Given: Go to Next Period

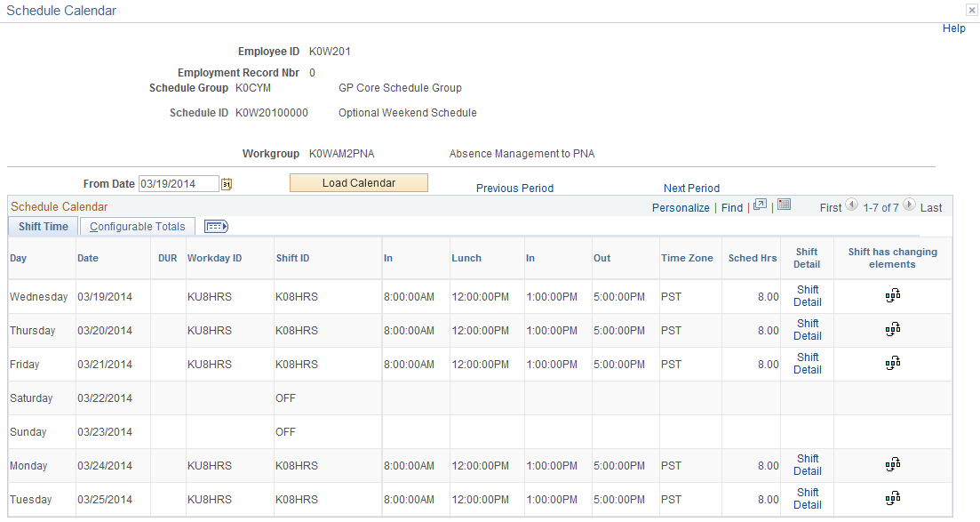Looking at the screenshot, I should (x=691, y=189).
